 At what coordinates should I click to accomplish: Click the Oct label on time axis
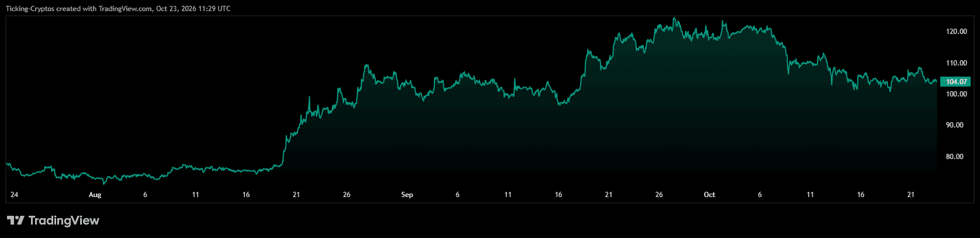(x=709, y=195)
